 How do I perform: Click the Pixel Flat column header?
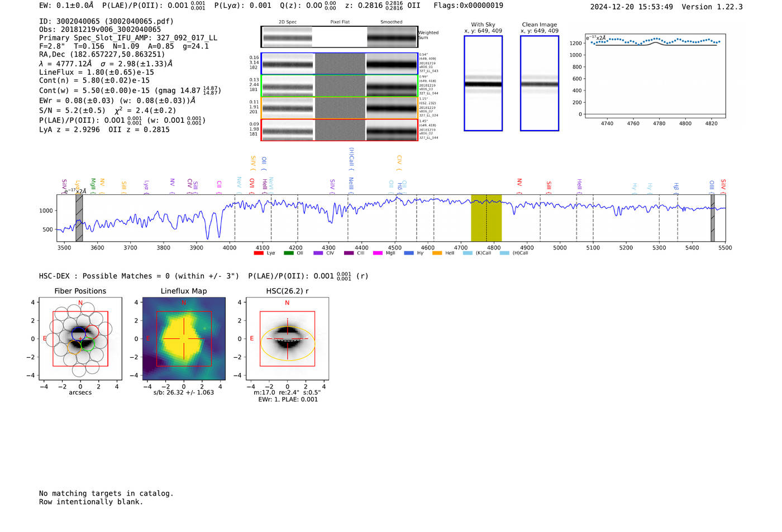pyautogui.click(x=340, y=22)
